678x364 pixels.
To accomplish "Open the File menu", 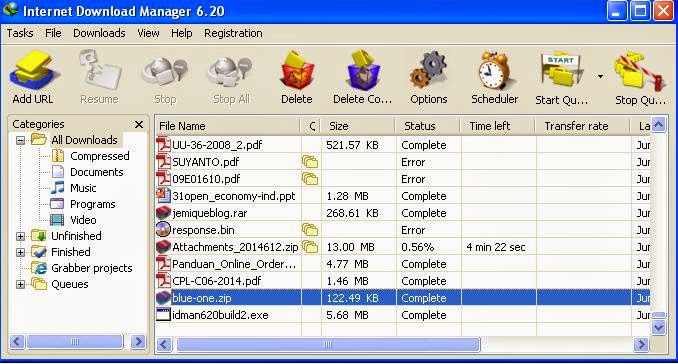I will click(x=53, y=33).
